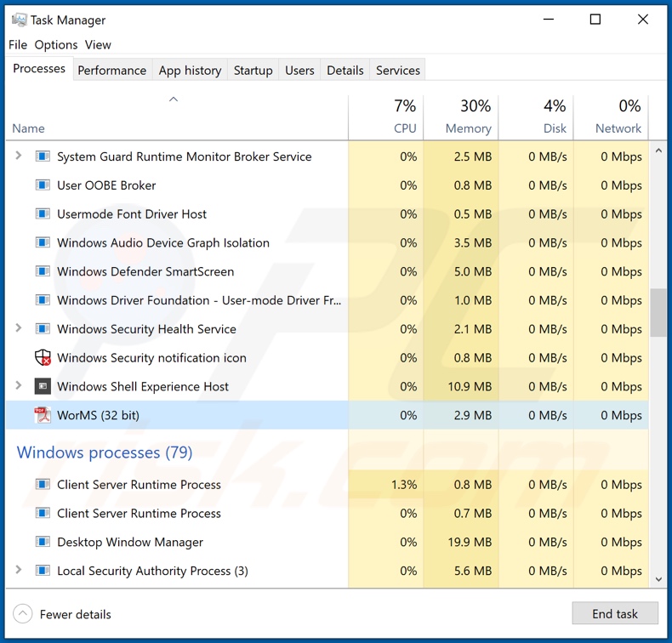This screenshot has height=643, width=672.
Task: Click the Task Manager title bar icon
Action: (x=19, y=20)
